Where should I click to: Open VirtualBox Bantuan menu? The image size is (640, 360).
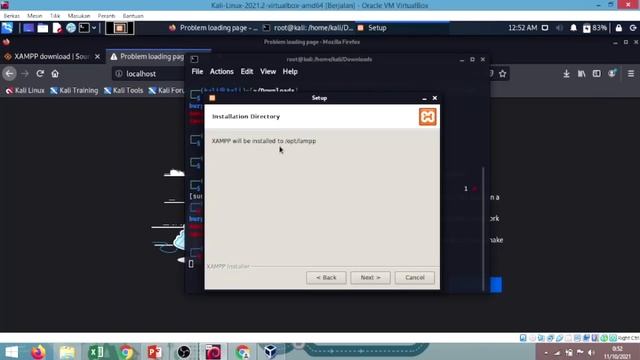[133, 16]
